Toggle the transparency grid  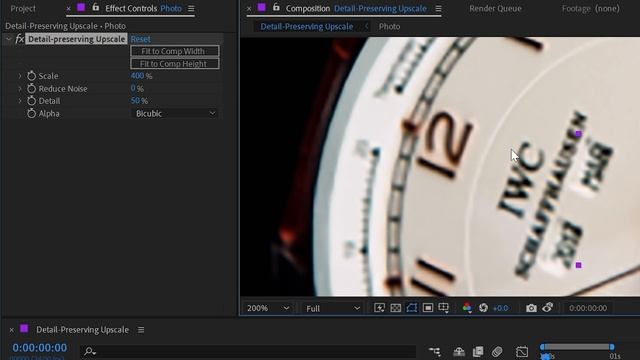click(396, 308)
